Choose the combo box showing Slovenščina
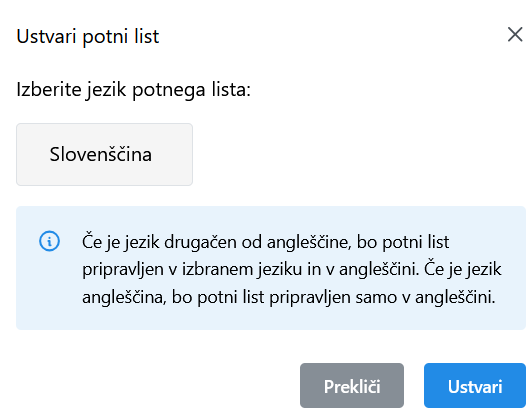The height and width of the screenshot is (412, 532). coord(104,154)
